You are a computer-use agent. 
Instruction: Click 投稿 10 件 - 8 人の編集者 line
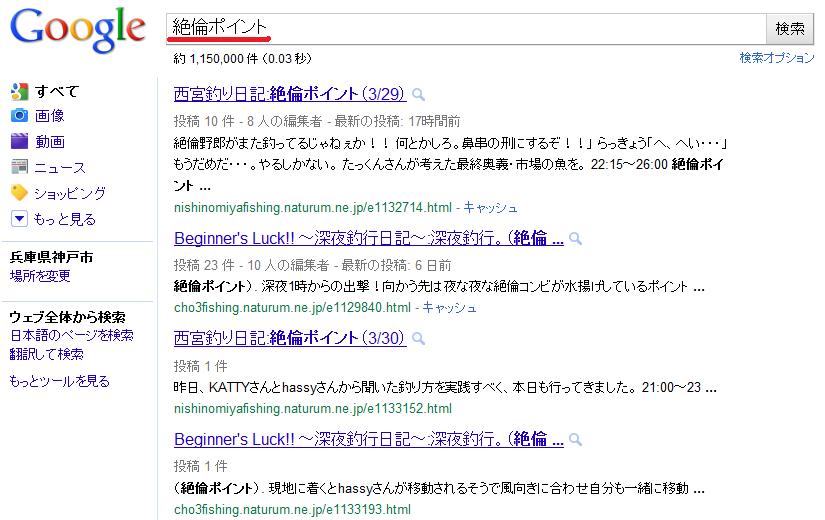pos(317,122)
